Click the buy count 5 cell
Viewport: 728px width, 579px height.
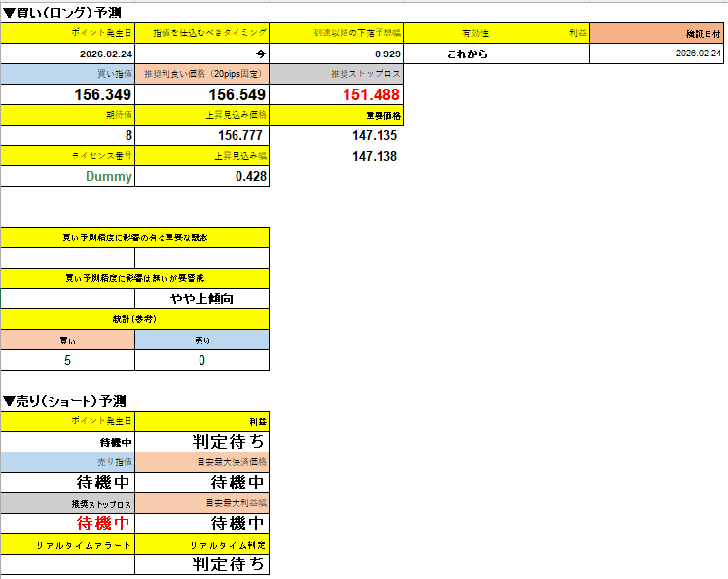(x=68, y=360)
